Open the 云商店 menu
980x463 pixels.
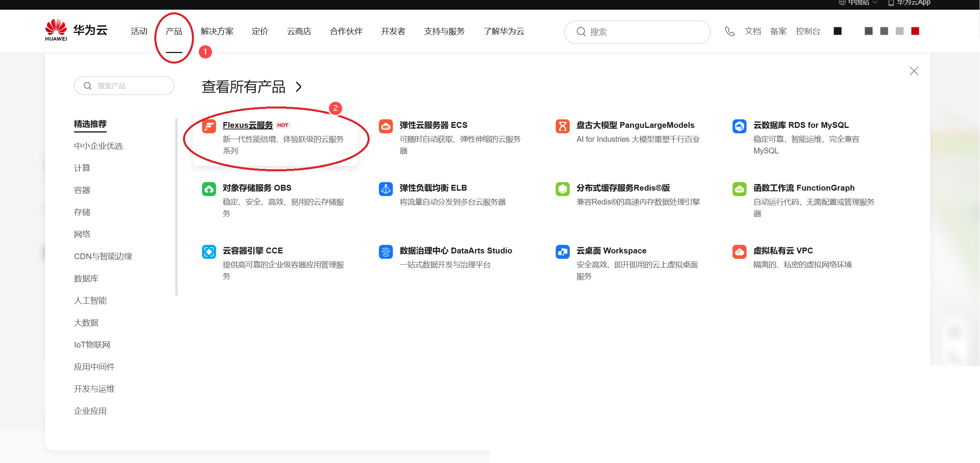point(299,31)
